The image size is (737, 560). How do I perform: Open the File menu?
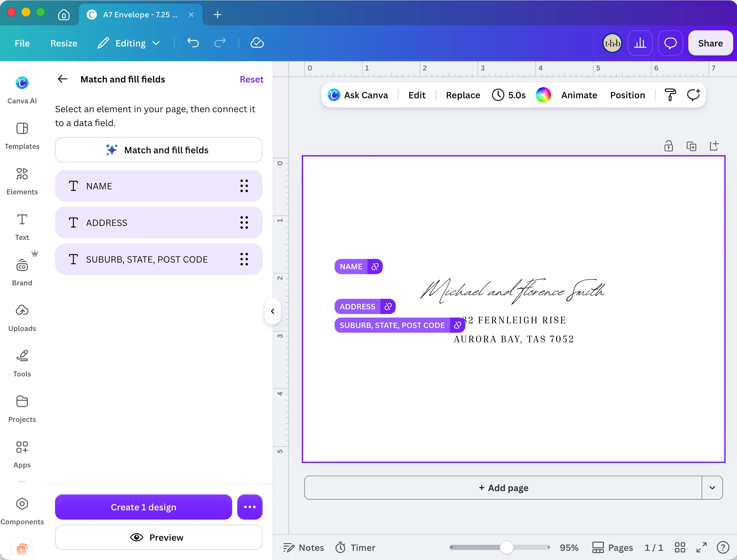pos(22,43)
